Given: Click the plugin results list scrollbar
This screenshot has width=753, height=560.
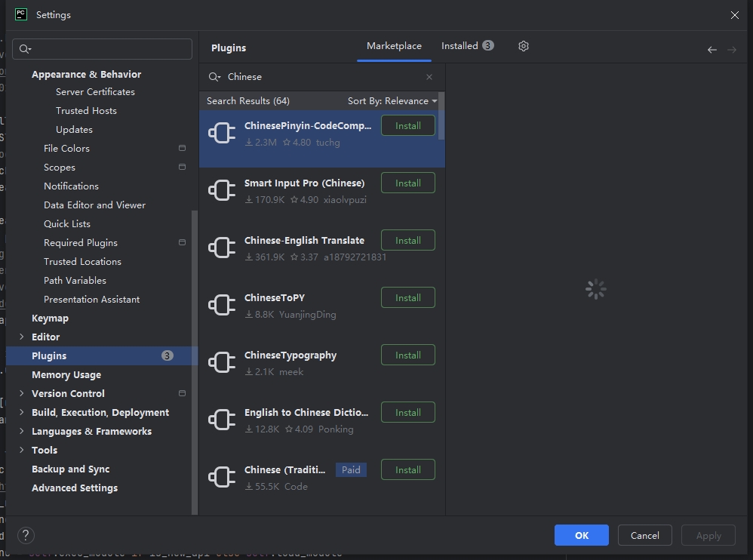Looking at the screenshot, I should [442, 115].
